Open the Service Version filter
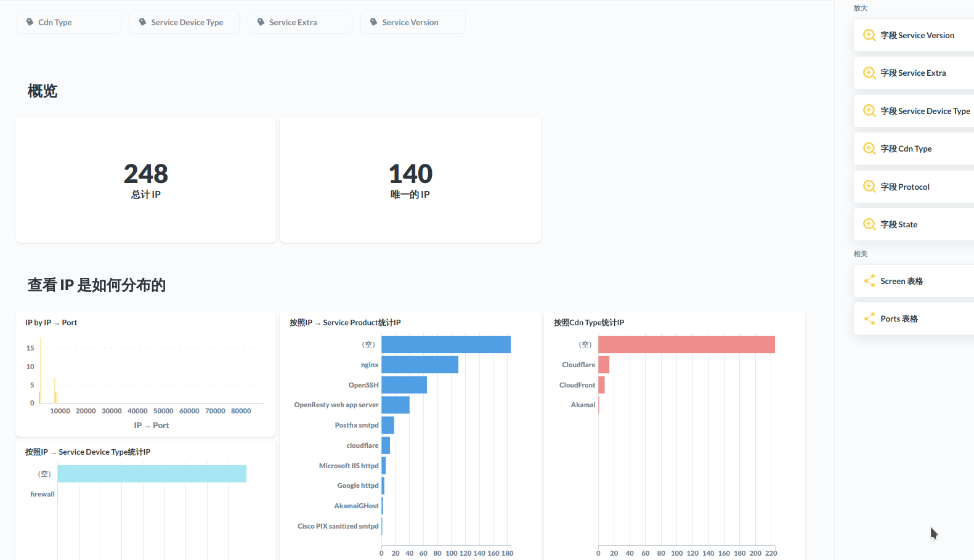Screen dimensions: 974x560 coord(413,22)
